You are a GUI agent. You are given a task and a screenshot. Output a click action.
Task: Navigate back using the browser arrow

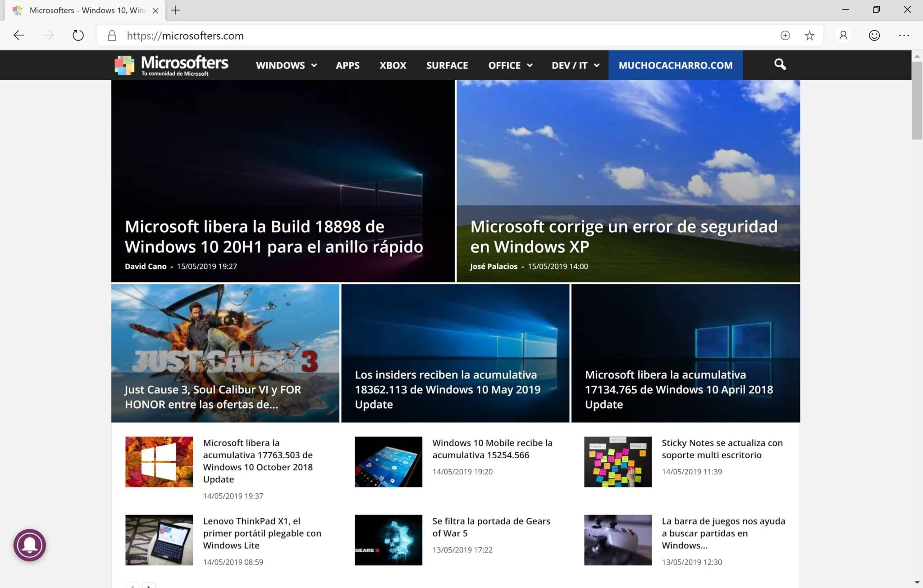point(18,35)
